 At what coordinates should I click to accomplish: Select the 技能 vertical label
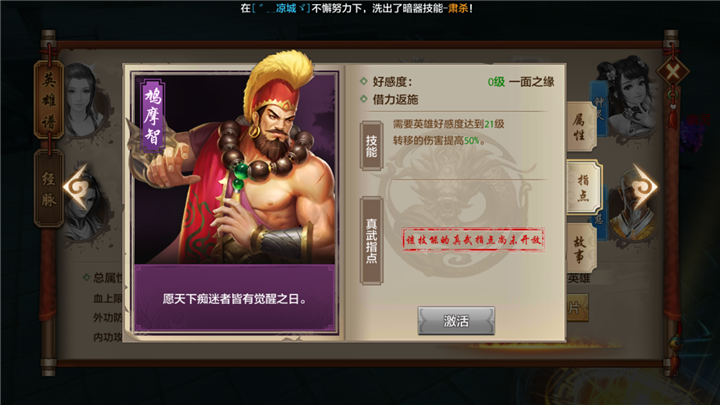tap(371, 146)
